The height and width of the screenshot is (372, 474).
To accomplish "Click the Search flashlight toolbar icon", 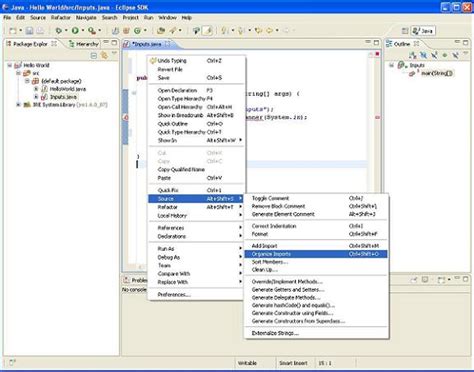I will coord(173,31).
